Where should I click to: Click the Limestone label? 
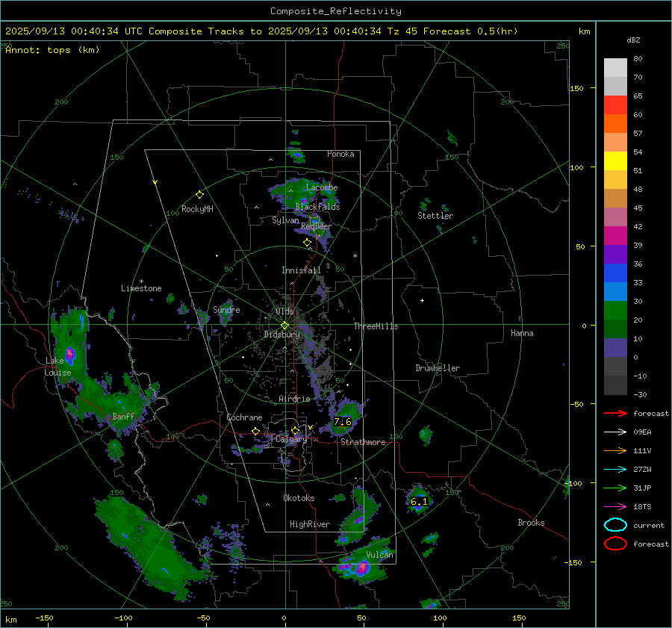point(141,288)
